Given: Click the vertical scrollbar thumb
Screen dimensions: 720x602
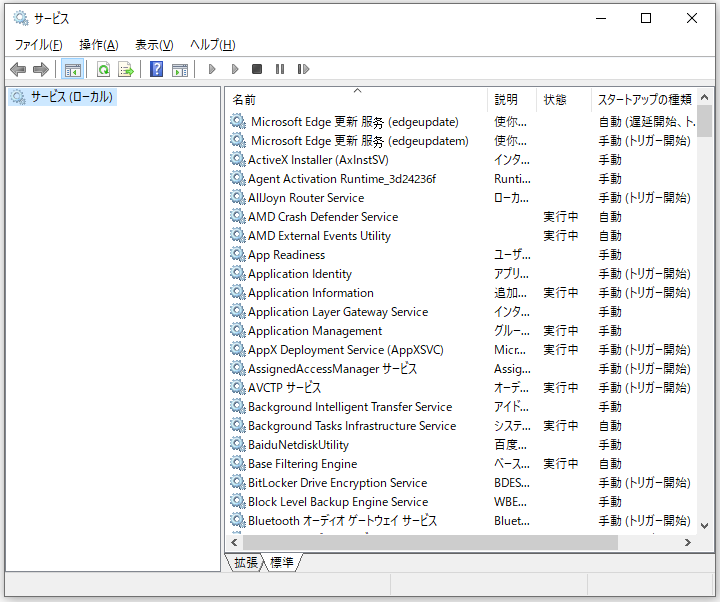Looking at the screenshot, I should click(704, 121).
